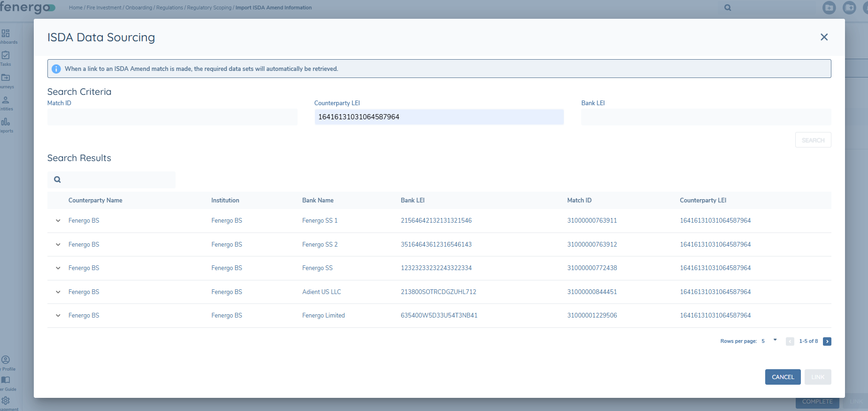The height and width of the screenshot is (411, 868).
Task: Expand the Fenergo Limited row
Action: (x=58, y=316)
